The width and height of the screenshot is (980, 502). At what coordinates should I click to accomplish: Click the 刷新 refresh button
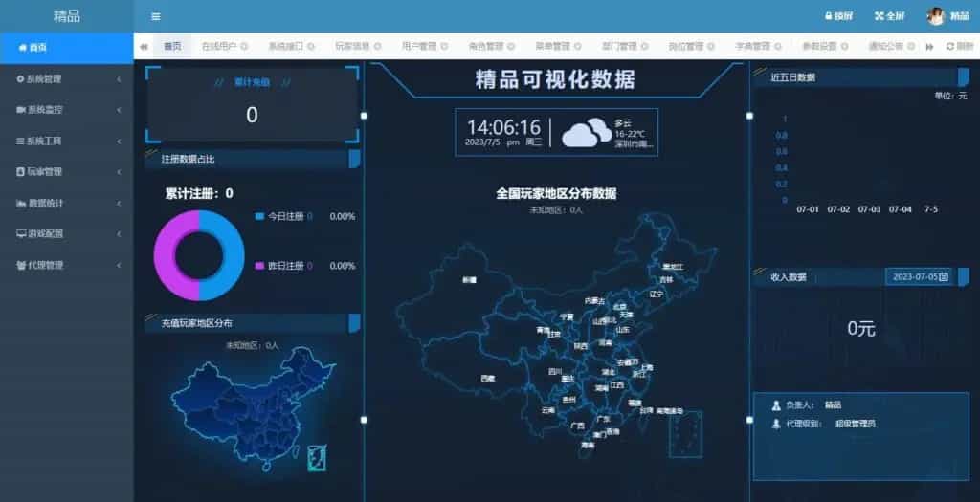pos(961,46)
